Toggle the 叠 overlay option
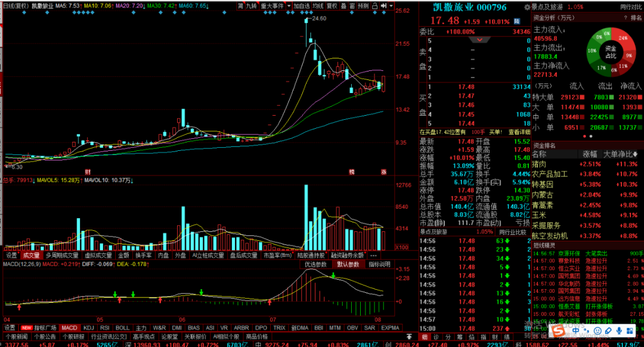 (344, 6)
